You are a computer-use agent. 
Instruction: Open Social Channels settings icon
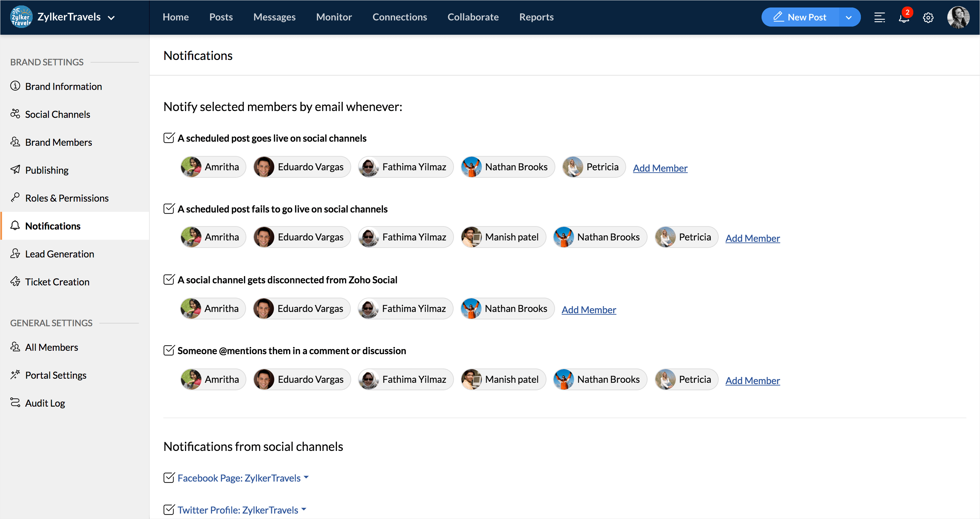(15, 114)
